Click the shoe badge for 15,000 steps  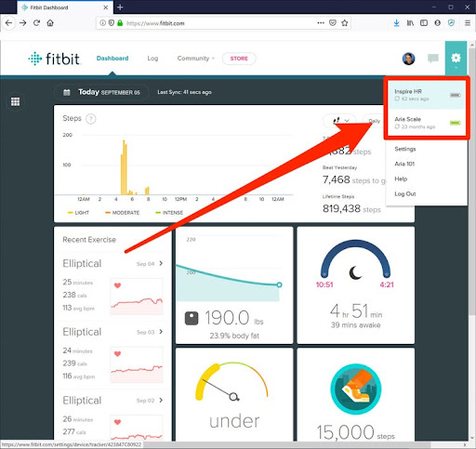[x=356, y=389]
